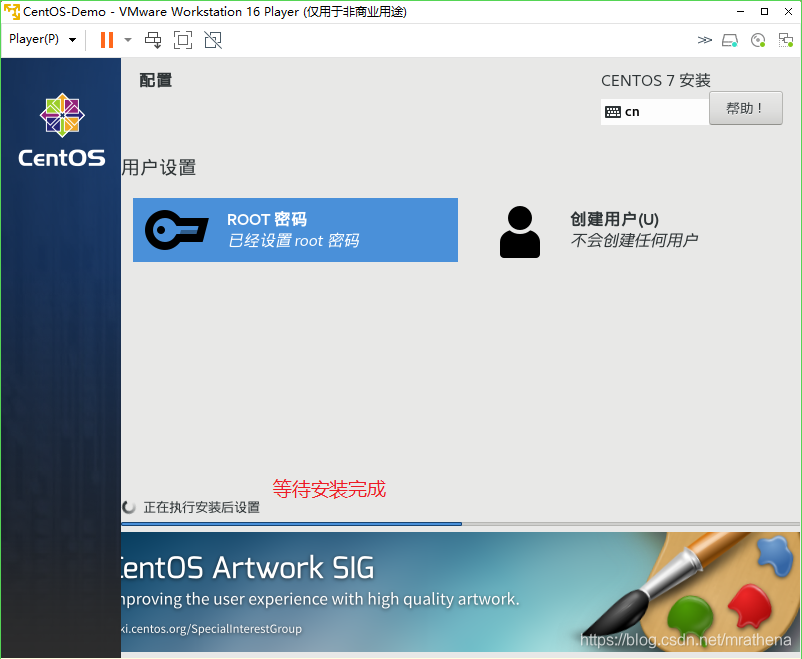The width and height of the screenshot is (802, 659).
Task: Click the 帮助! help button
Action: (x=745, y=108)
